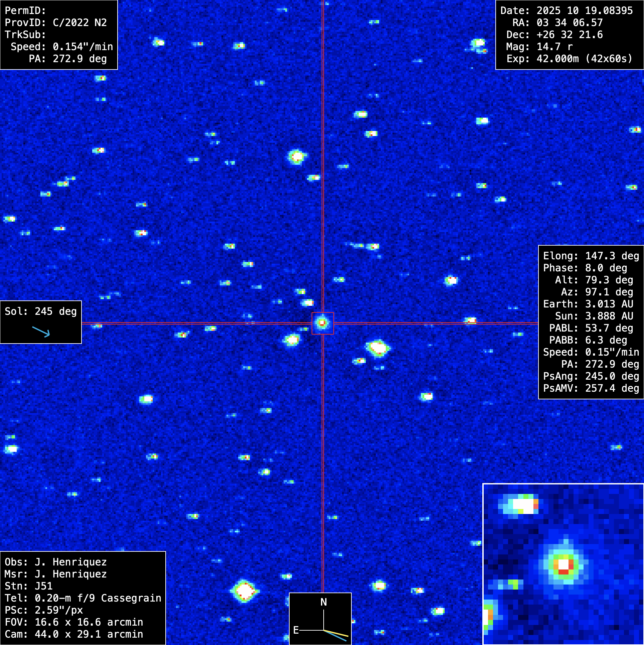Click the Elong: 147.3 deg readout
The width and height of the screenshot is (644, 645).
pyautogui.click(x=591, y=256)
